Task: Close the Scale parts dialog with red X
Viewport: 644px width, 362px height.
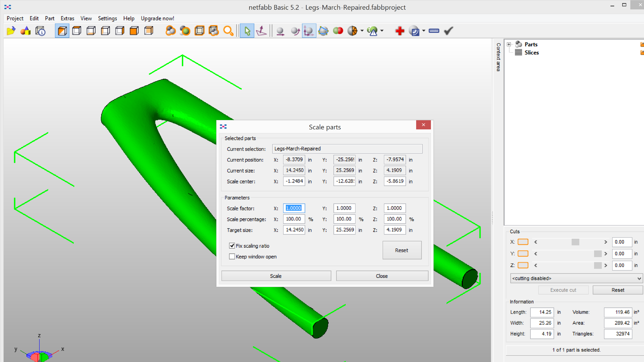Action: point(424,125)
